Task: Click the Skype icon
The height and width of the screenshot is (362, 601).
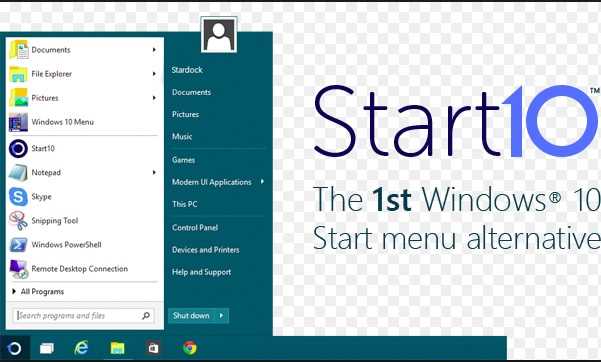Action: (18, 197)
